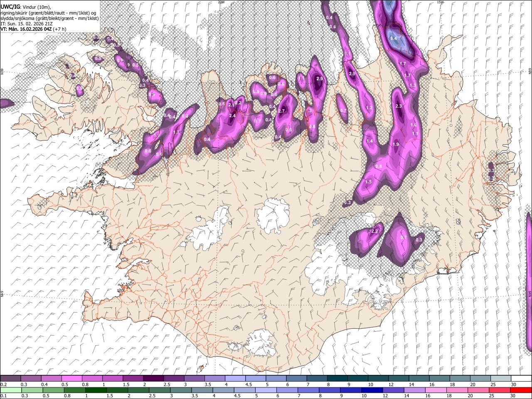
Task: Pick the deep blue rain swatch between 10 and 12
Action: click(x=372, y=390)
